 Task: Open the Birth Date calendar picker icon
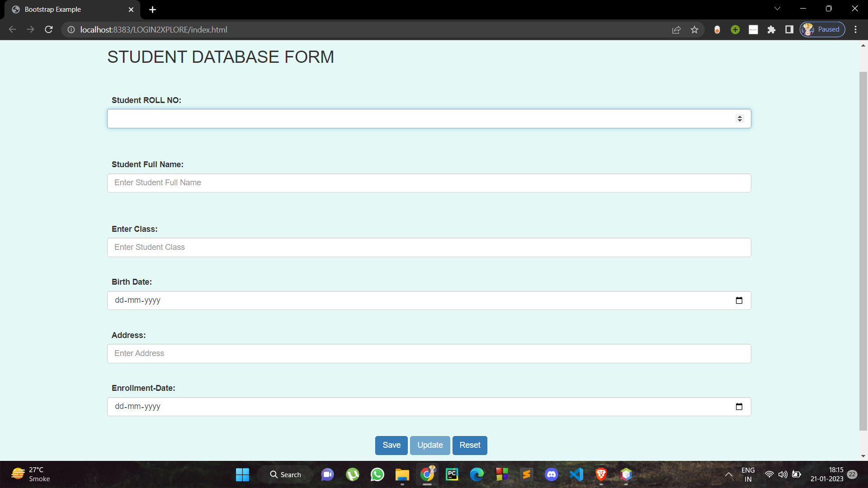[739, 300]
